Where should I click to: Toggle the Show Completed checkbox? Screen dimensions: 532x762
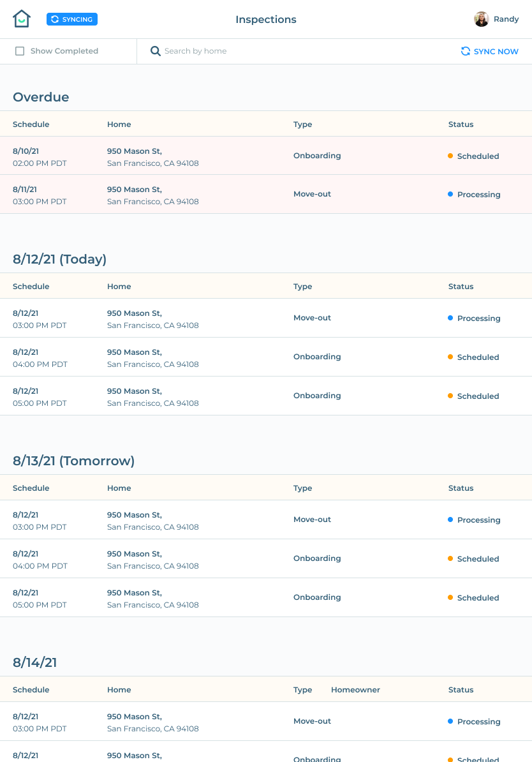pos(20,51)
